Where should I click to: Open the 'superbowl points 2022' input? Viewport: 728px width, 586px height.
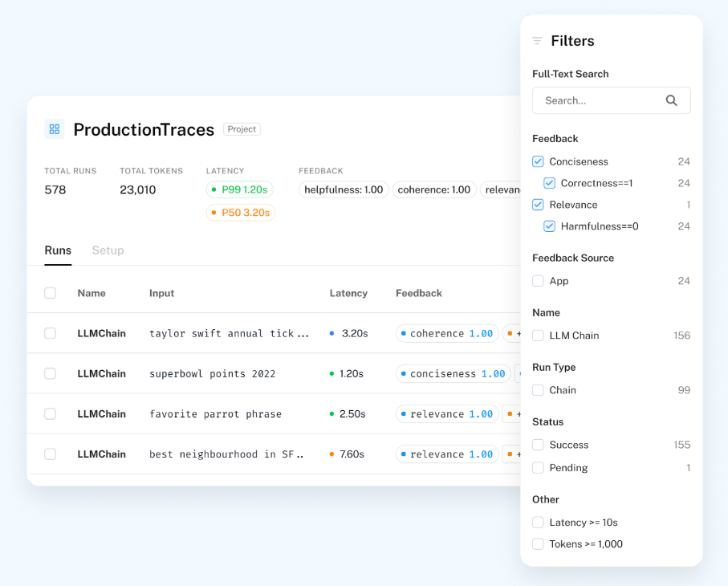[212, 374]
